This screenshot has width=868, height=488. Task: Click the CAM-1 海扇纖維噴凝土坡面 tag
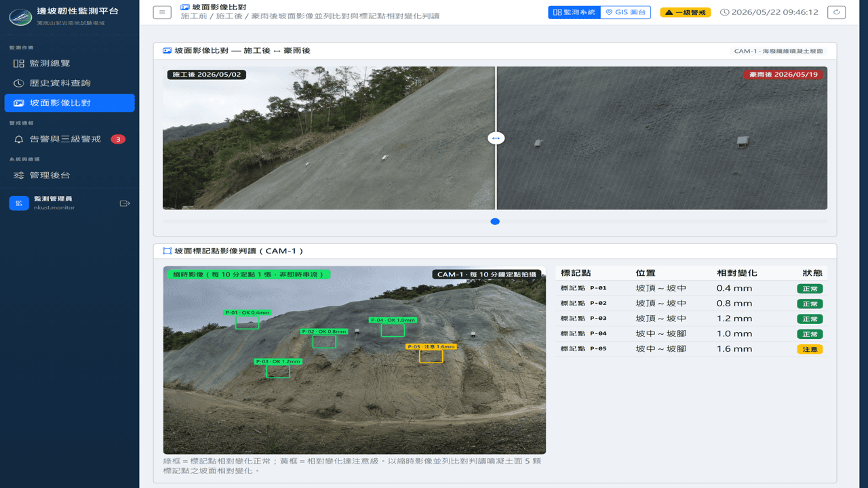pyautogui.click(x=778, y=51)
